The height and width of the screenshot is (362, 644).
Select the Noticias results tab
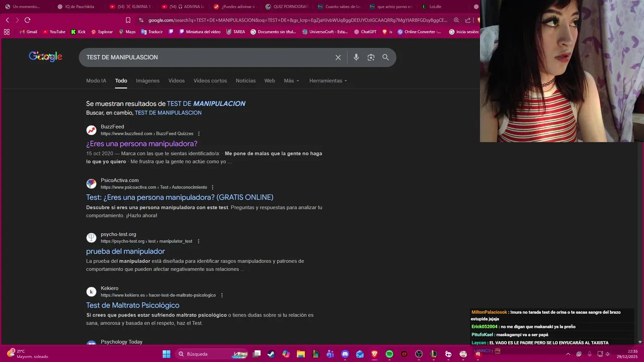coord(246,80)
